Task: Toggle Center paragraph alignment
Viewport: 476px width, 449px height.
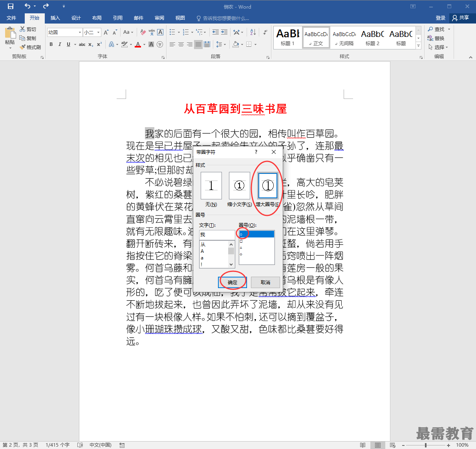Action: (x=181, y=44)
